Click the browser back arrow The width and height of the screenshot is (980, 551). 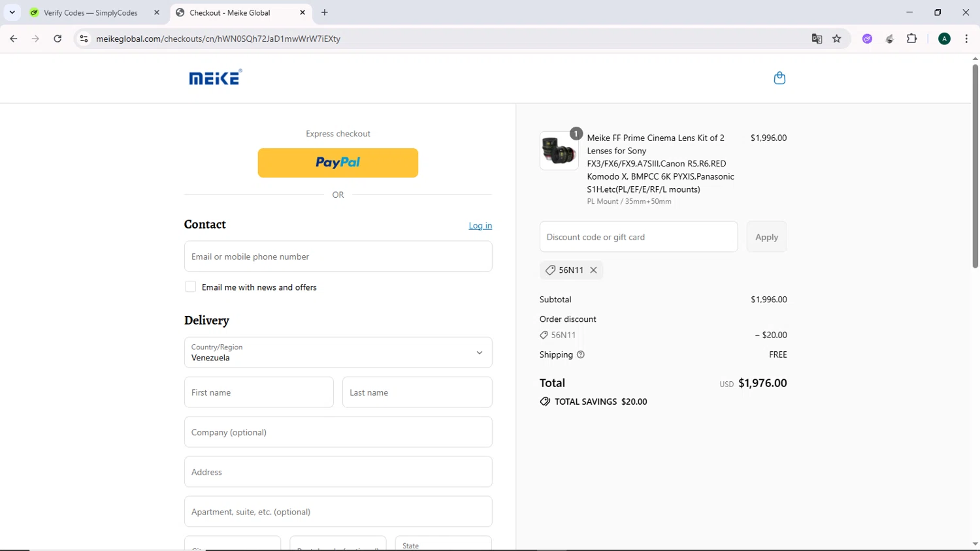tap(14, 39)
